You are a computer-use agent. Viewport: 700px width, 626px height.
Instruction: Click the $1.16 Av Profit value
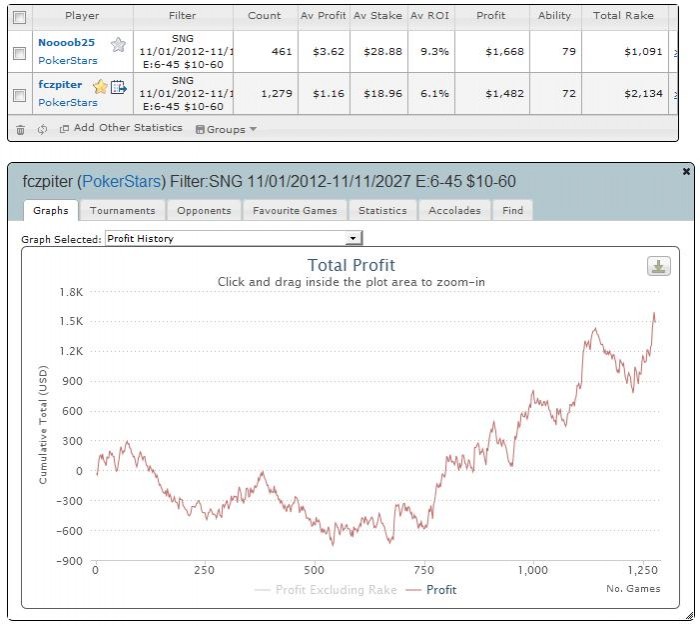pos(329,94)
